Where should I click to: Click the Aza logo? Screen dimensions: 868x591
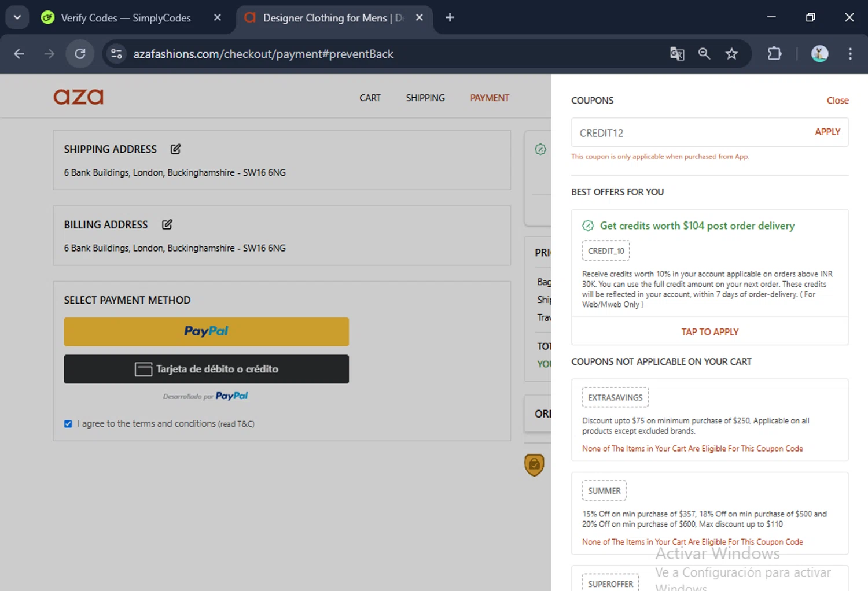pyautogui.click(x=78, y=97)
